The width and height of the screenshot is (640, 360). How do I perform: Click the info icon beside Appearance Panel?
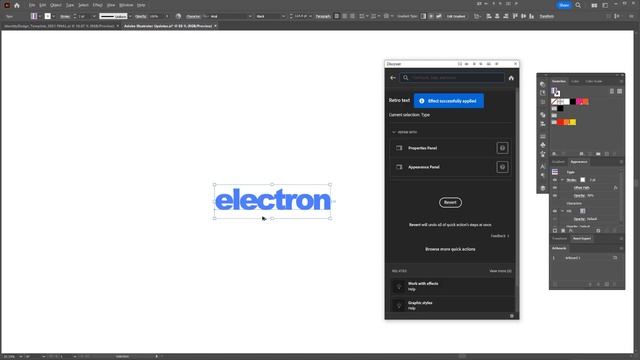[502, 167]
